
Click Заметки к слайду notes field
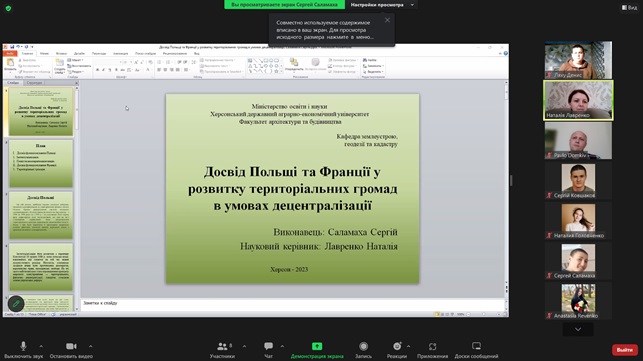(292, 304)
